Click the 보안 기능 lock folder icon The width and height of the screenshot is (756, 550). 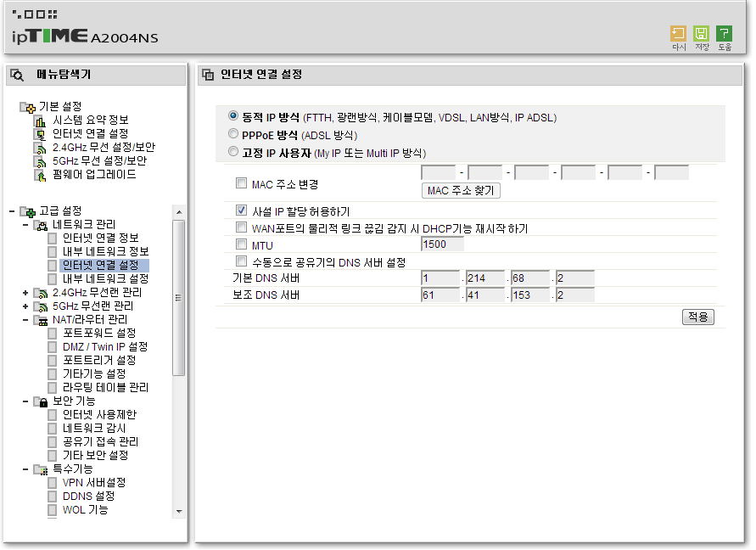tap(41, 401)
